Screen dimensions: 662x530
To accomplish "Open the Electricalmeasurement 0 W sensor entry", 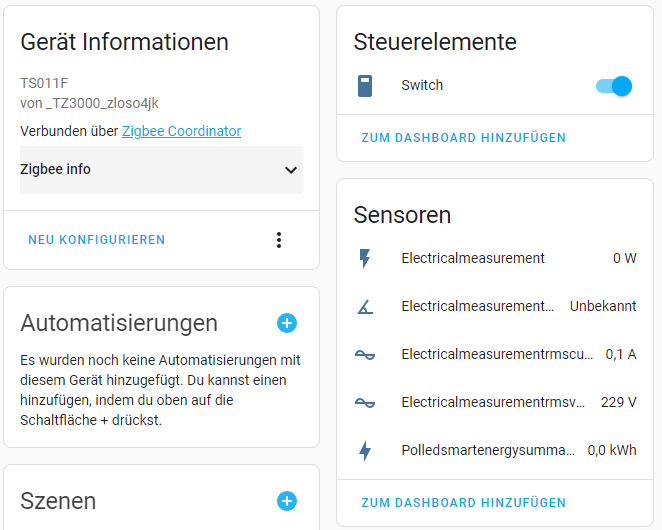I will 495,258.
